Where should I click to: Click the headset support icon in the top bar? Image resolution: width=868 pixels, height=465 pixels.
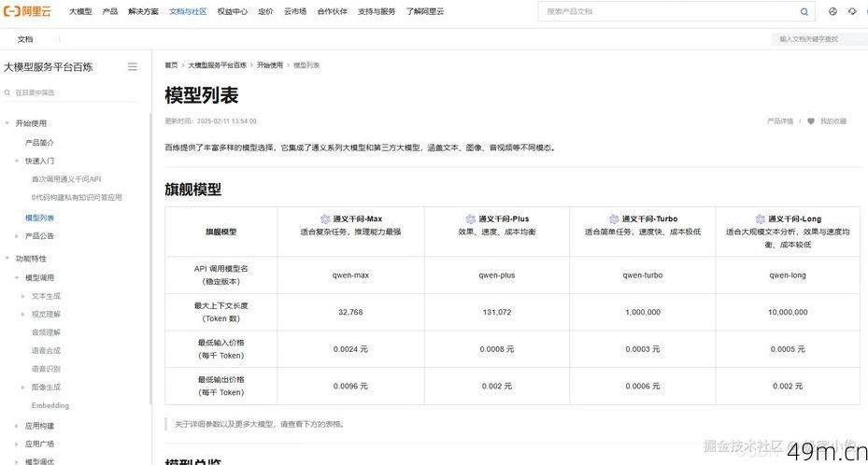(x=852, y=12)
